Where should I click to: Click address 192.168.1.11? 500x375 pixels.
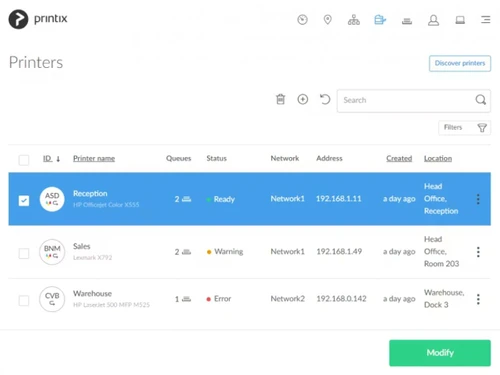pos(339,199)
